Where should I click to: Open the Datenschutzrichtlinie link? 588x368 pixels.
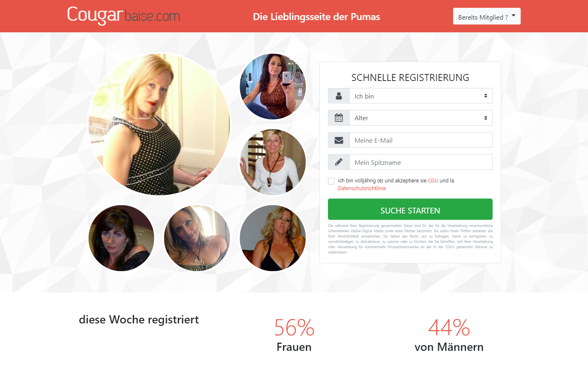362,188
